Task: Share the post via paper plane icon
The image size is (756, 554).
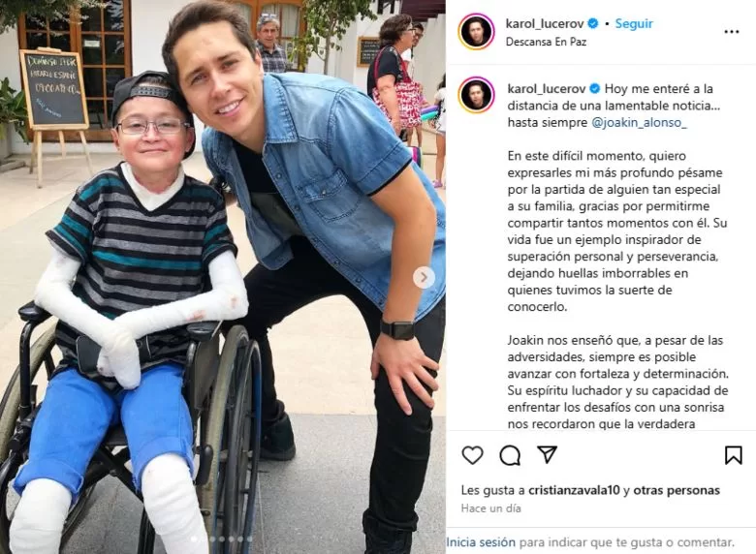Action: [x=548, y=454]
